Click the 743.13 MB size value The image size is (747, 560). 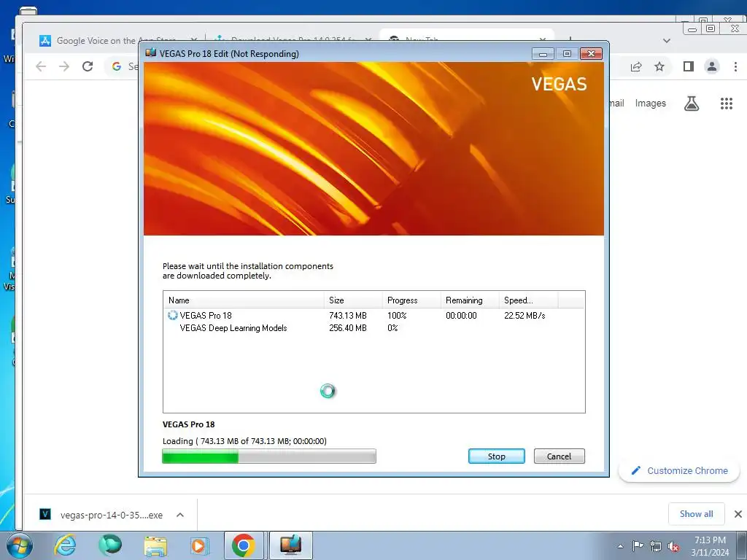pyautogui.click(x=348, y=315)
